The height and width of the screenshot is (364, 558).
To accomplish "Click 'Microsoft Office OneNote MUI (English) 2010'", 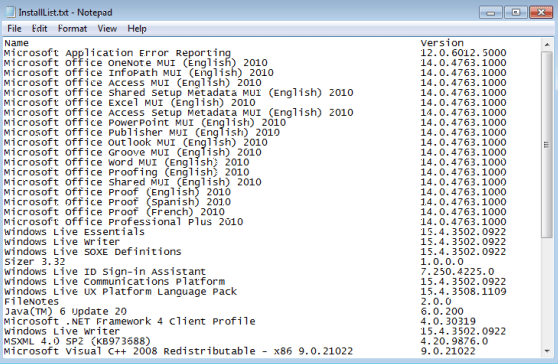I will pos(136,63).
